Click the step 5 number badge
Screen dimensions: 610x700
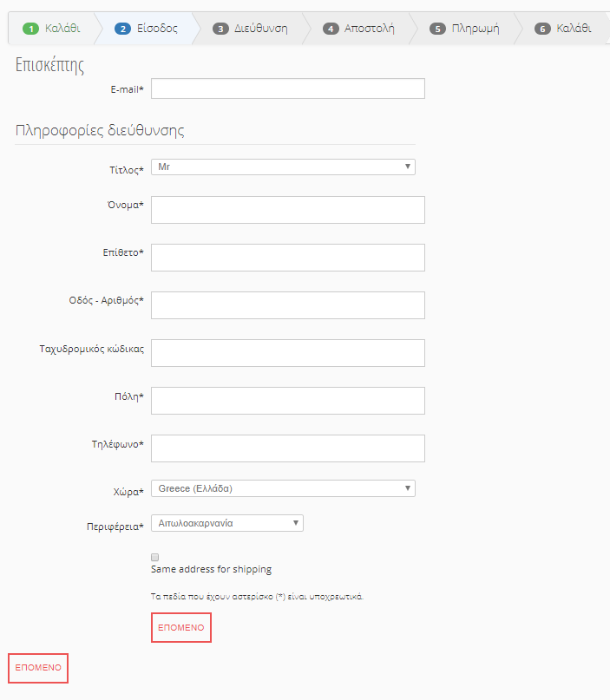pos(438,29)
